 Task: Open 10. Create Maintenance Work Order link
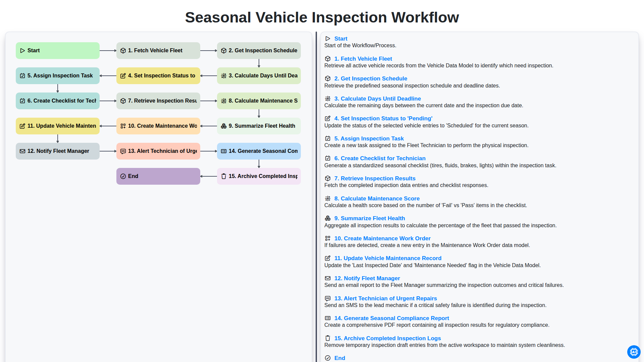(382, 238)
